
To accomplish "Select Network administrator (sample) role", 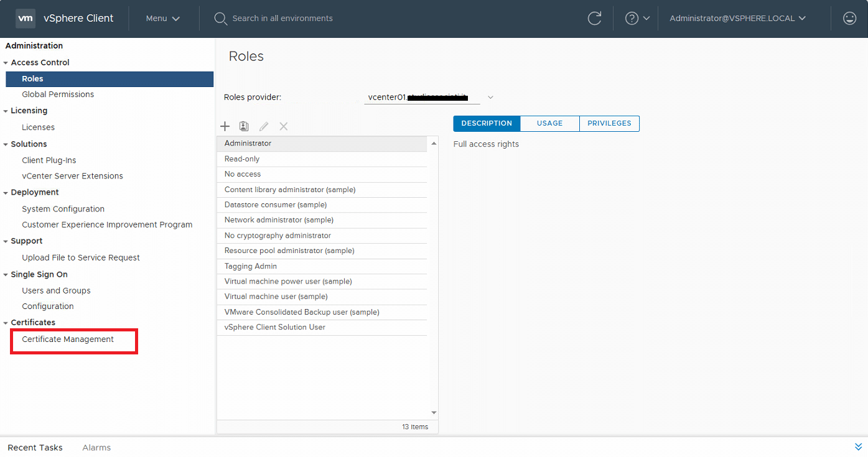I will [322, 220].
